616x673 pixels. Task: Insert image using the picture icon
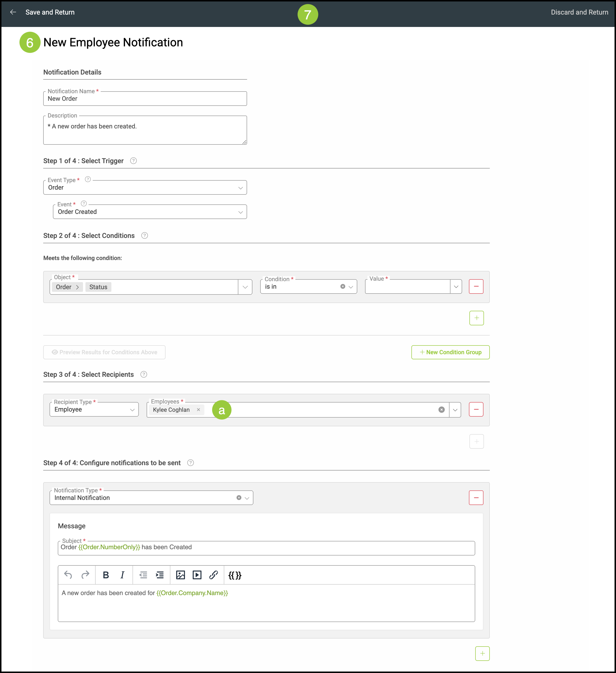coord(181,575)
